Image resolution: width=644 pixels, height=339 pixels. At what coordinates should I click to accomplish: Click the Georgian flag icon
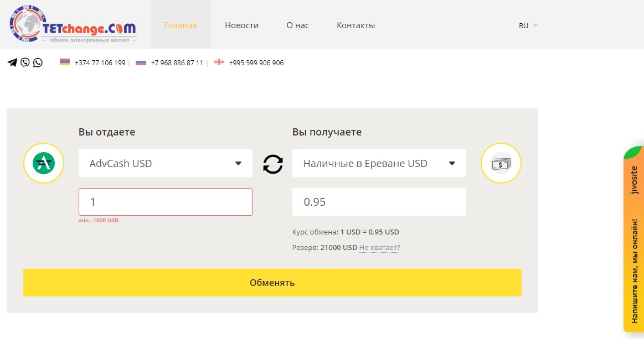219,62
